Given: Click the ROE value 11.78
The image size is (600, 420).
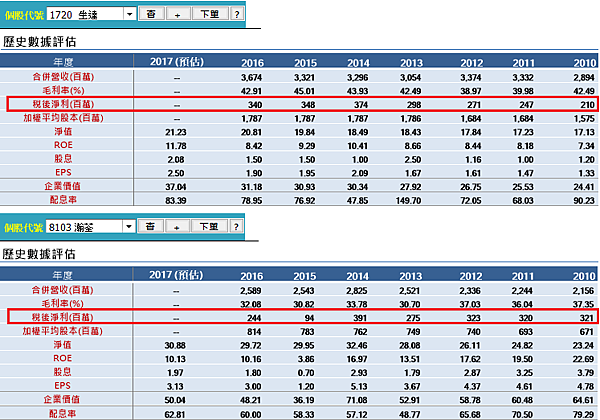Looking at the screenshot, I should tap(176, 146).
